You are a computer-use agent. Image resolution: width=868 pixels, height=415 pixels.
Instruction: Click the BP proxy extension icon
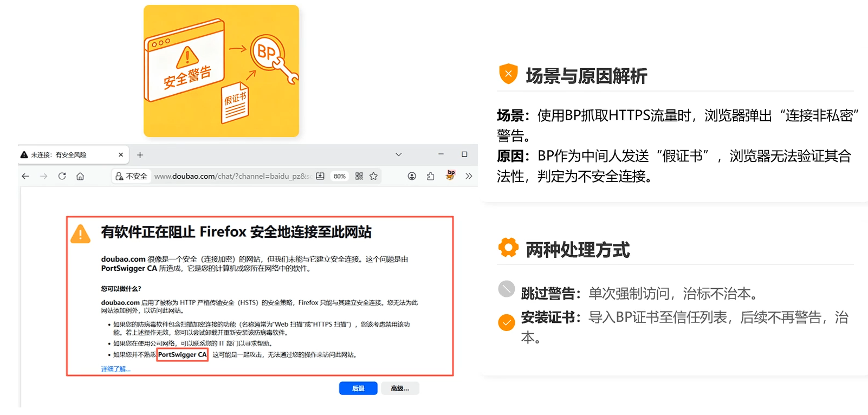tap(450, 175)
